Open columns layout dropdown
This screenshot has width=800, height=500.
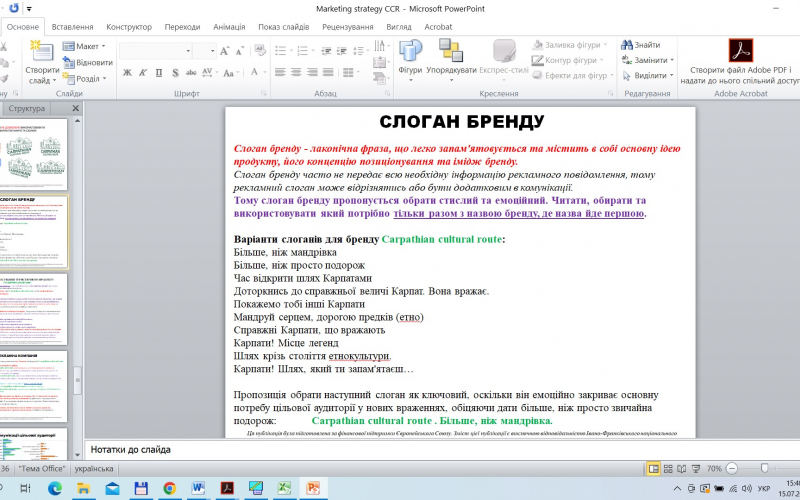351,72
